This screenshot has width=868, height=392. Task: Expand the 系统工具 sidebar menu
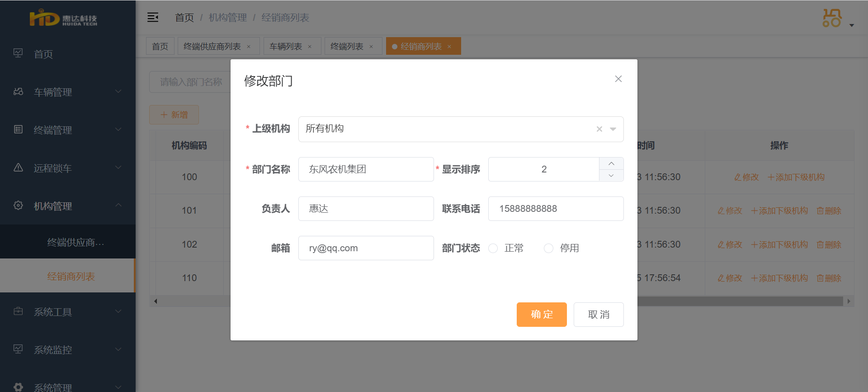coord(68,312)
